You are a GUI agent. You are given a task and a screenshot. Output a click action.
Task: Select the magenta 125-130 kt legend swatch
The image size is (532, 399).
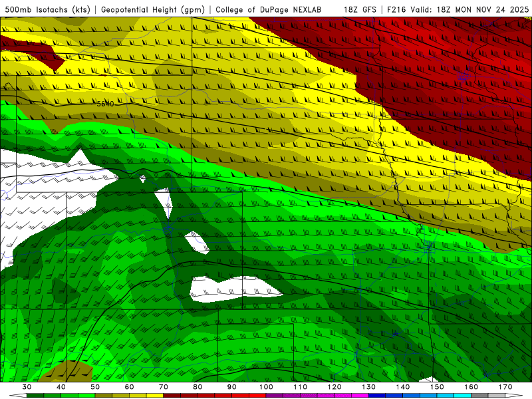point(360,396)
